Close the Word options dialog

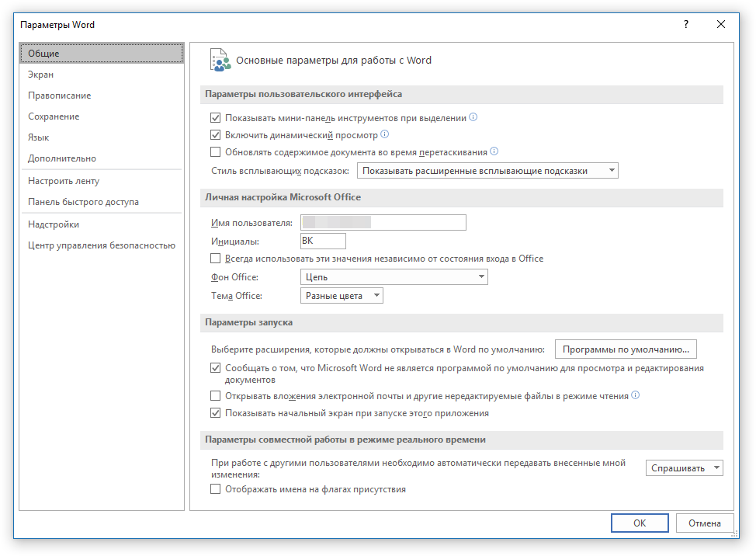721,25
